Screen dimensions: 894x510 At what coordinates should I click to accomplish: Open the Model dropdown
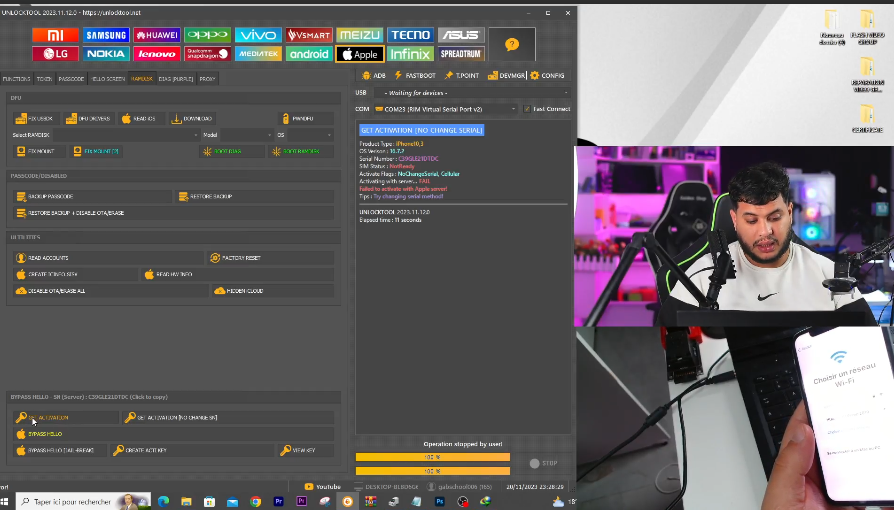point(246,135)
